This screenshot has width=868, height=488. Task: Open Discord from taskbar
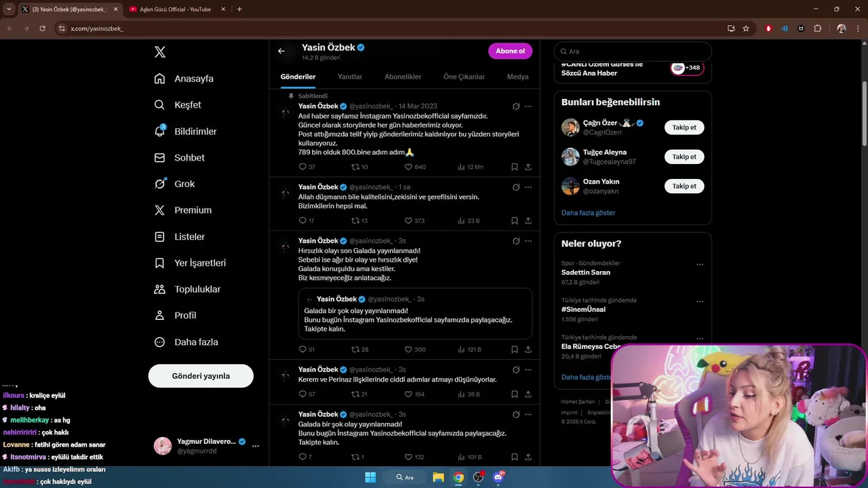pyautogui.click(x=498, y=477)
